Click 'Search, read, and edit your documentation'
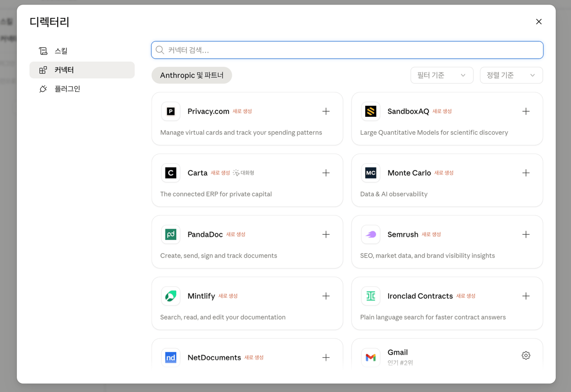The image size is (571, 392). coord(223,317)
